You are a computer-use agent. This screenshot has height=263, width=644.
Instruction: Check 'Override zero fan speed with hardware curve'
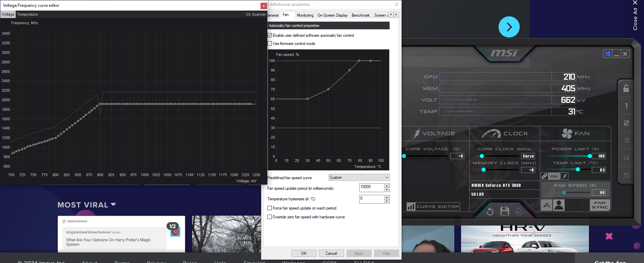270,217
